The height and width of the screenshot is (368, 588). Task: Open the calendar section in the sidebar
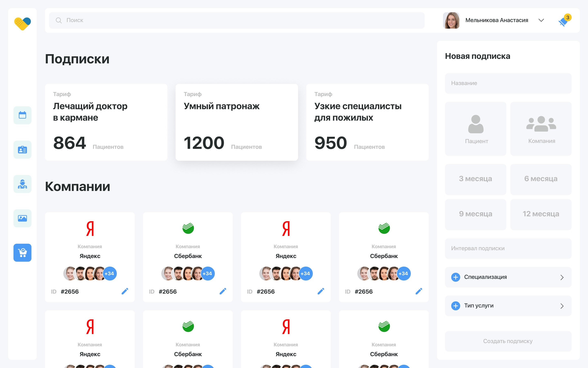(x=22, y=115)
